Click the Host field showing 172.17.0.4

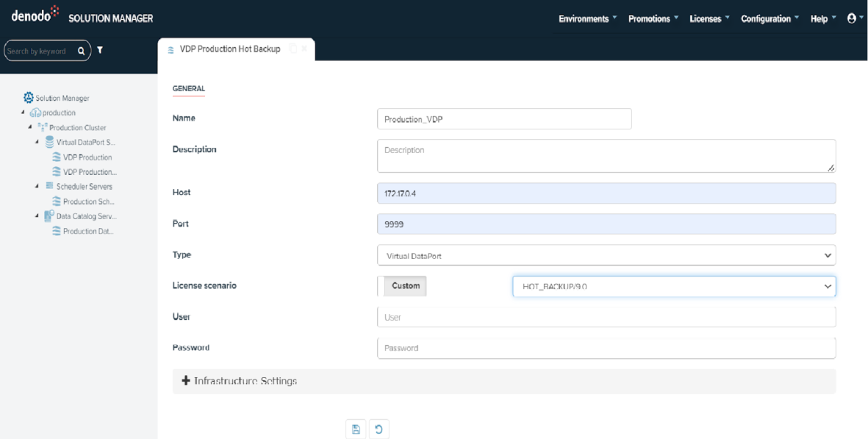pos(606,193)
